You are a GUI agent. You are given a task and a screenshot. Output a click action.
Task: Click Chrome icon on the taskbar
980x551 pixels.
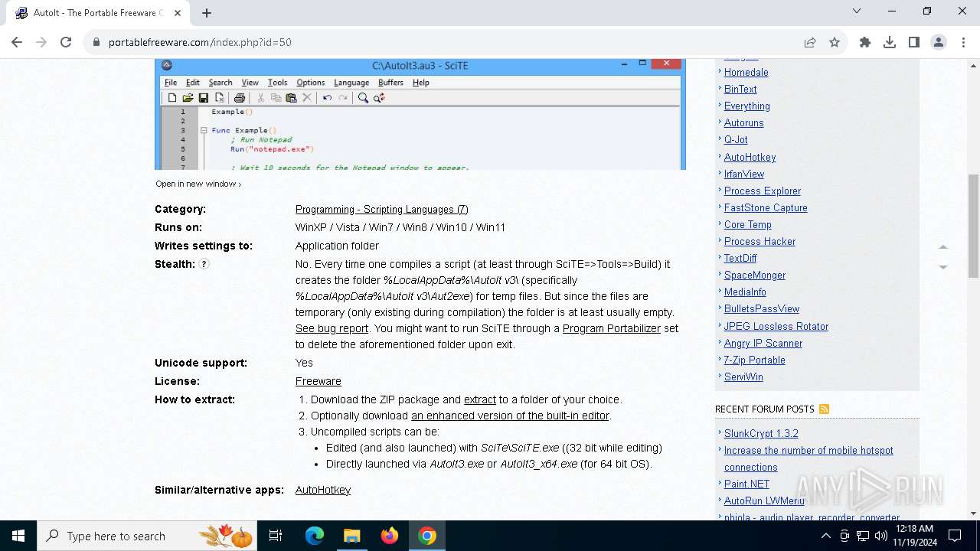coord(427,536)
